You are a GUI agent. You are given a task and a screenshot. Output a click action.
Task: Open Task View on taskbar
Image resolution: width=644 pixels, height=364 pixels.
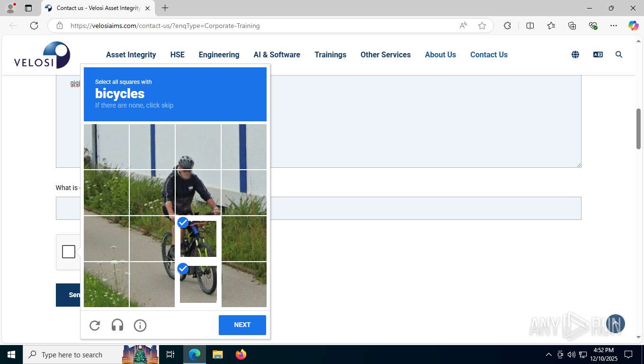170,355
